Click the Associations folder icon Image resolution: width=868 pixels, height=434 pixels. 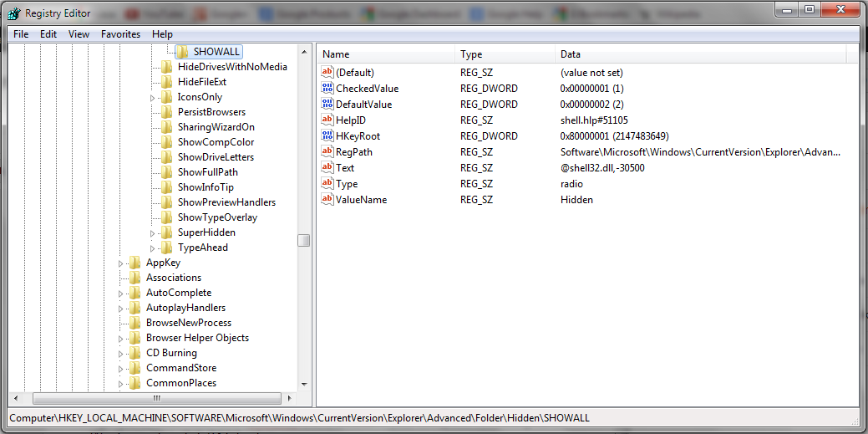pyautogui.click(x=135, y=278)
